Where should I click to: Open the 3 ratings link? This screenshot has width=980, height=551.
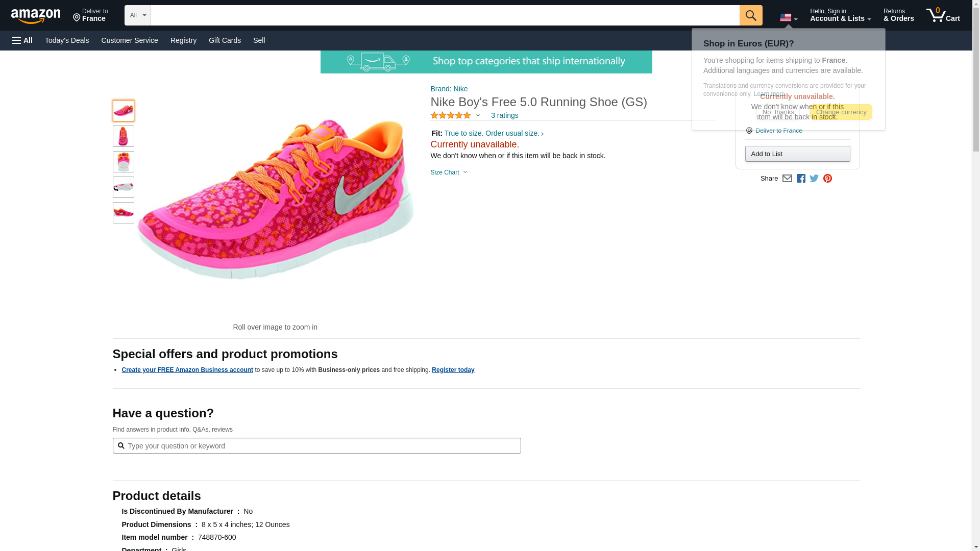[x=504, y=116]
